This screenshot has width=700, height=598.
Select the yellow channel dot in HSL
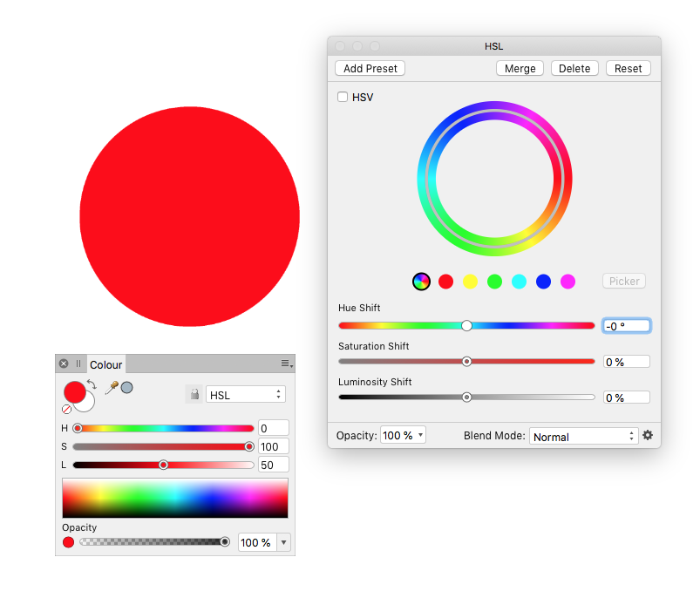click(x=470, y=282)
